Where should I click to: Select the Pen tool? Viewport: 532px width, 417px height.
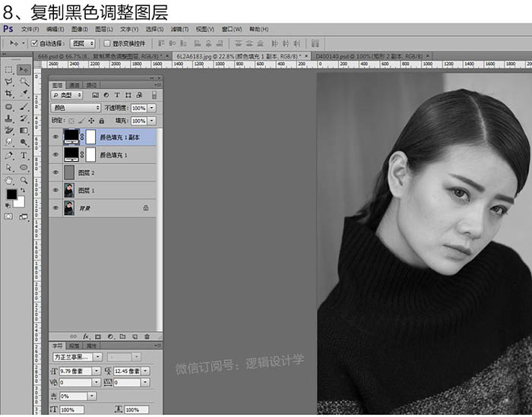(9, 156)
